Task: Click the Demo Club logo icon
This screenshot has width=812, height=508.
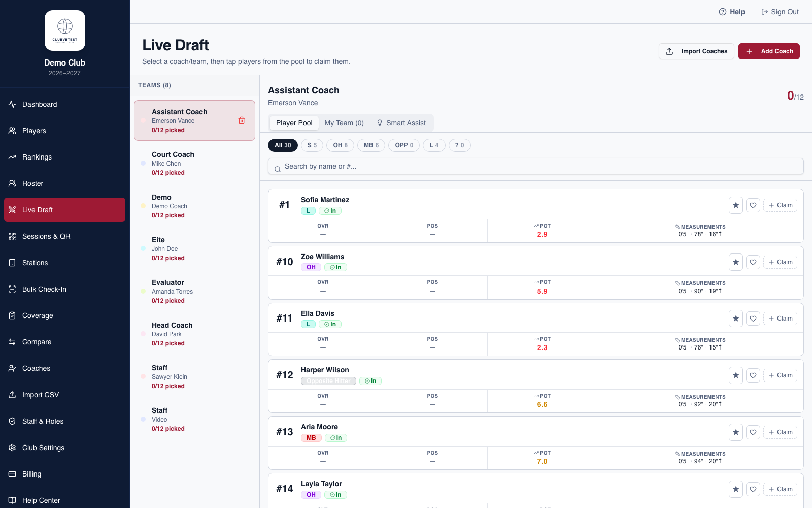Action: pos(65,30)
